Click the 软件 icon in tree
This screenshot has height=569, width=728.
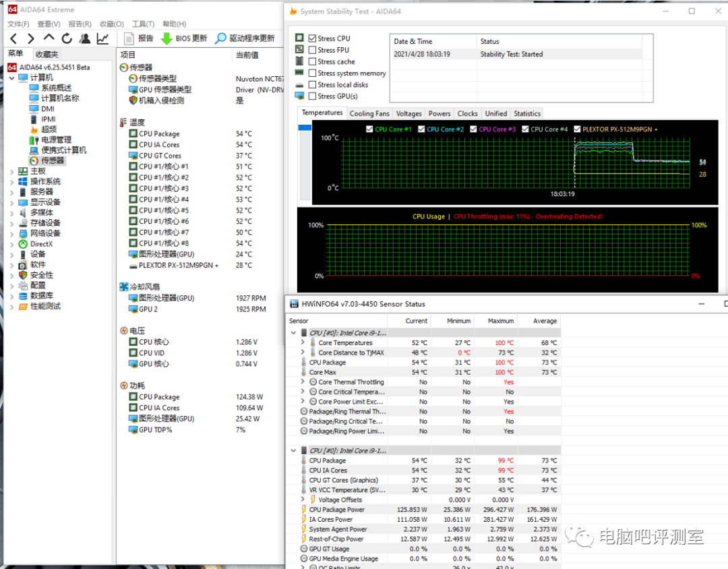[x=23, y=265]
